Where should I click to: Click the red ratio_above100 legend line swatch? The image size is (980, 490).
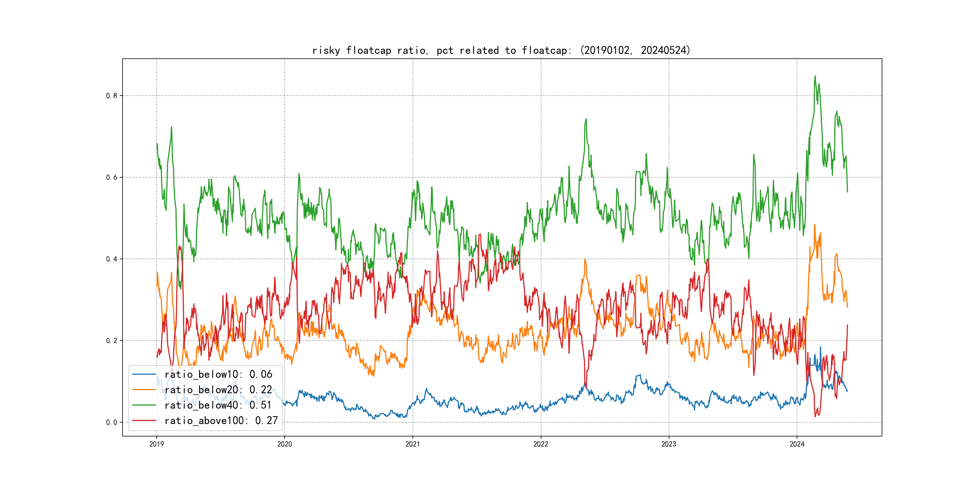[144, 420]
